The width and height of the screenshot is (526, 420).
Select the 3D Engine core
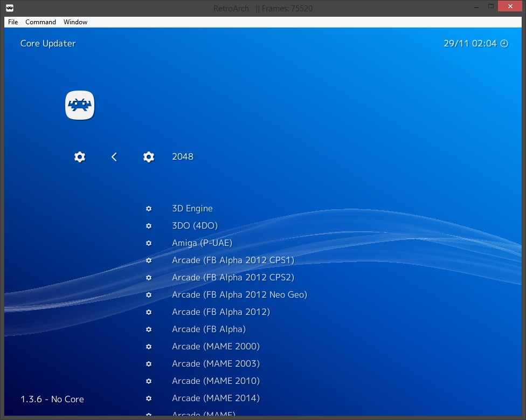(192, 209)
